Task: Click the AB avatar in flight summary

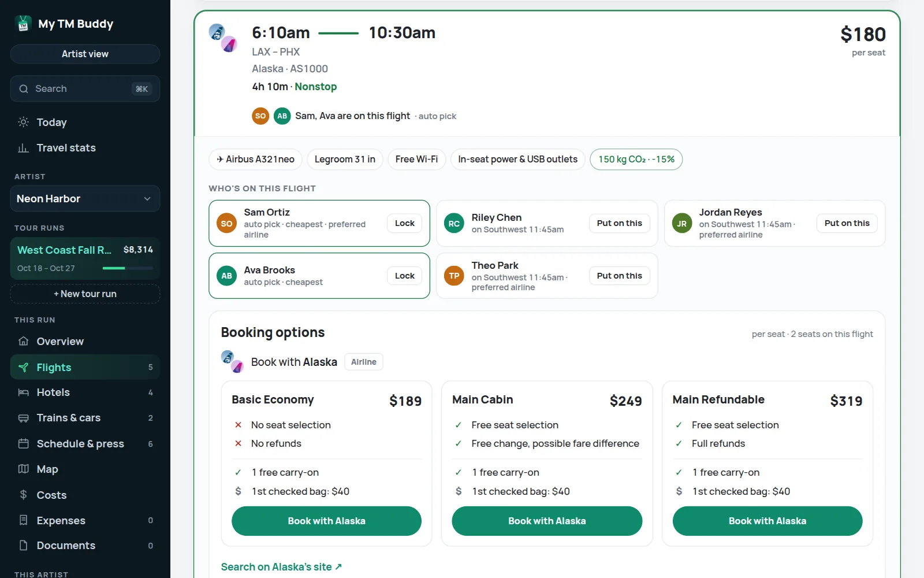Action: click(282, 116)
